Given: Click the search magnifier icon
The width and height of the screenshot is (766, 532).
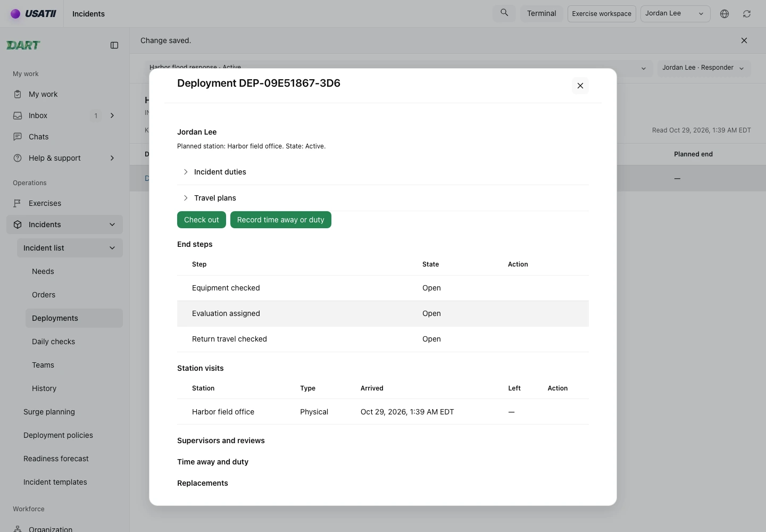Looking at the screenshot, I should pyautogui.click(x=504, y=13).
